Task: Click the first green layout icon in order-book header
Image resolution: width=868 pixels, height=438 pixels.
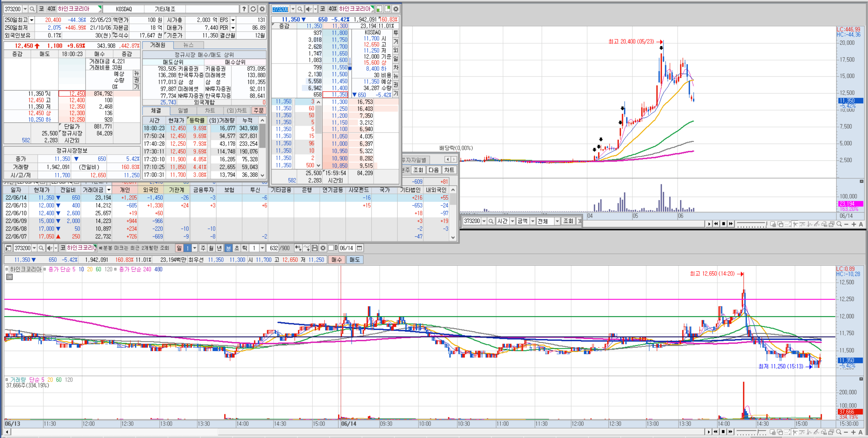Action: coord(379,9)
